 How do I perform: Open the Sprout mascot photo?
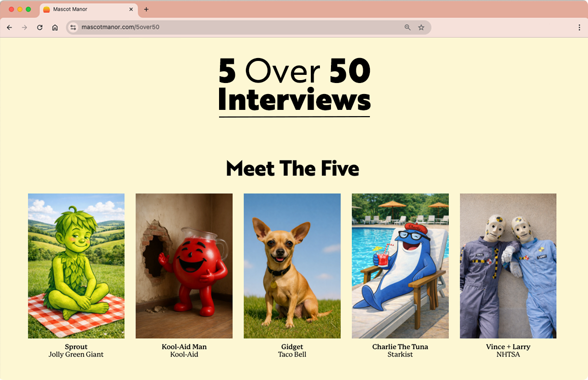click(76, 266)
